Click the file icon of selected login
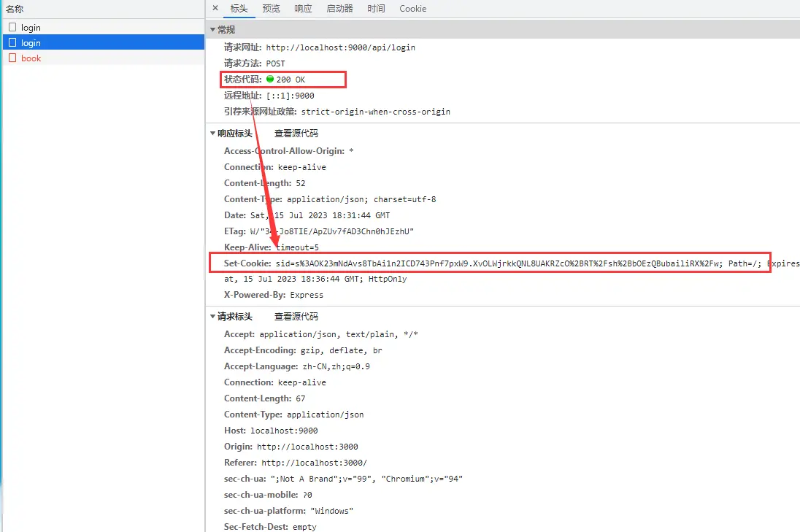This screenshot has height=532, width=800. 12,43
